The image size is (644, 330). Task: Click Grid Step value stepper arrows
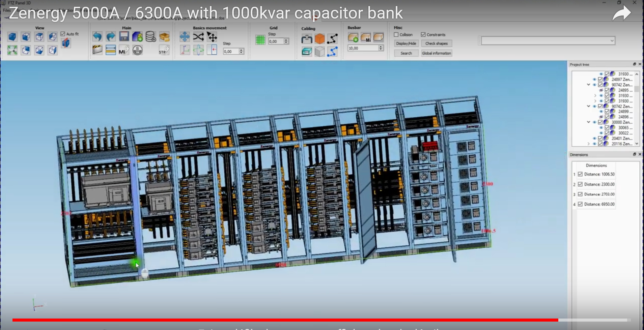pos(286,41)
